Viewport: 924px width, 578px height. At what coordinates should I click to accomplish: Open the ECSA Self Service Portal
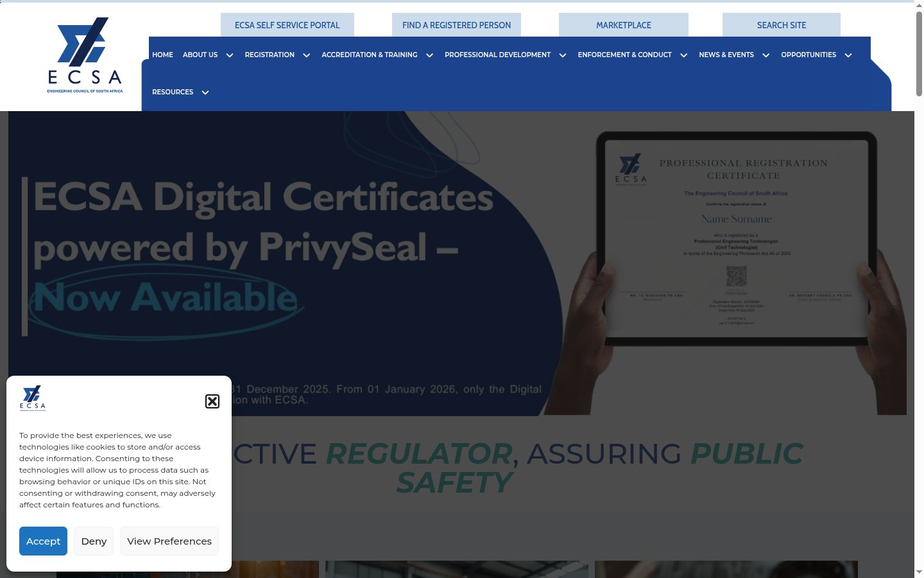(x=287, y=25)
